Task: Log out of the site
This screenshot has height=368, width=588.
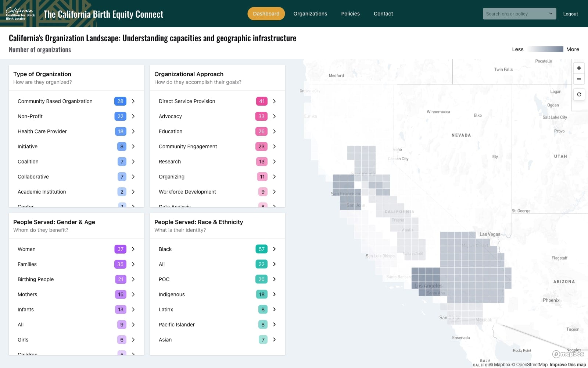Action: point(570,14)
